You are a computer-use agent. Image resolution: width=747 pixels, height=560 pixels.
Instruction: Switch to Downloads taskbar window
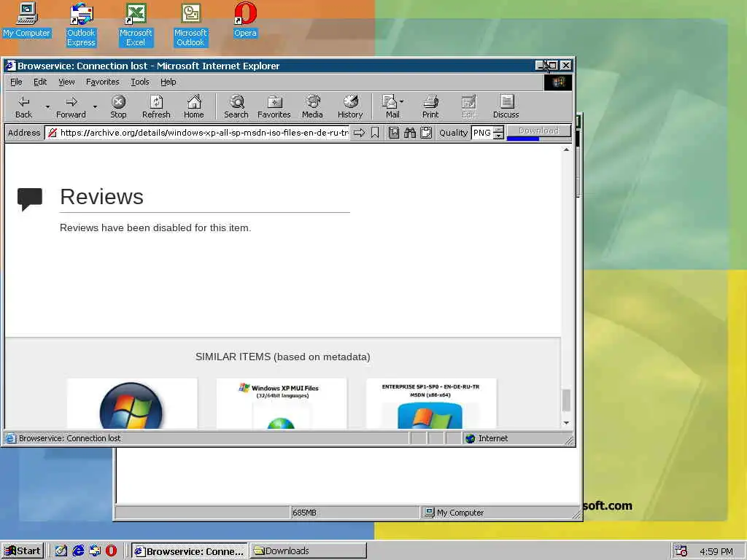(309, 551)
